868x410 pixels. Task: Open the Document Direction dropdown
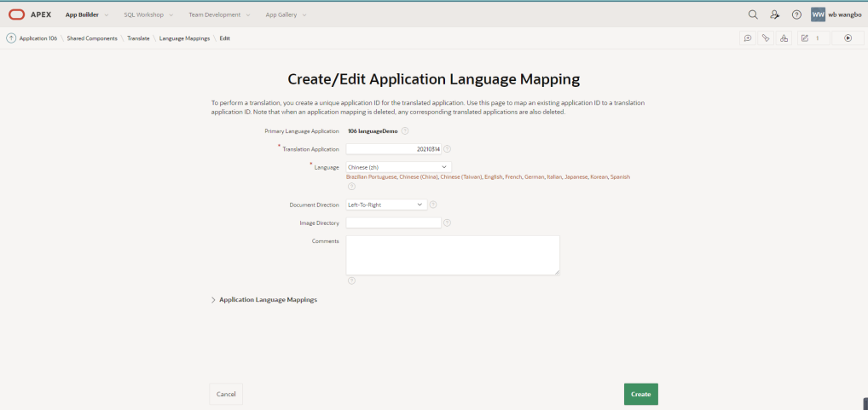tap(386, 205)
